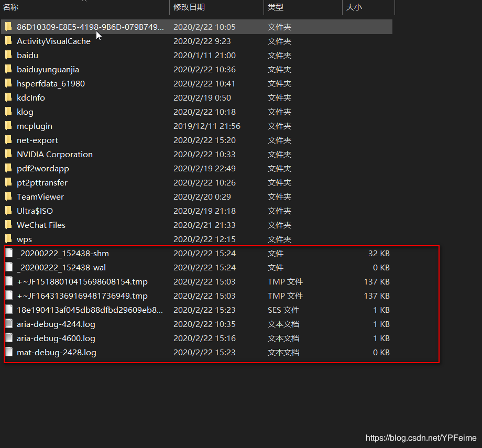
Task: Click folder icon beside pdf2wordapp
Action: 8,168
